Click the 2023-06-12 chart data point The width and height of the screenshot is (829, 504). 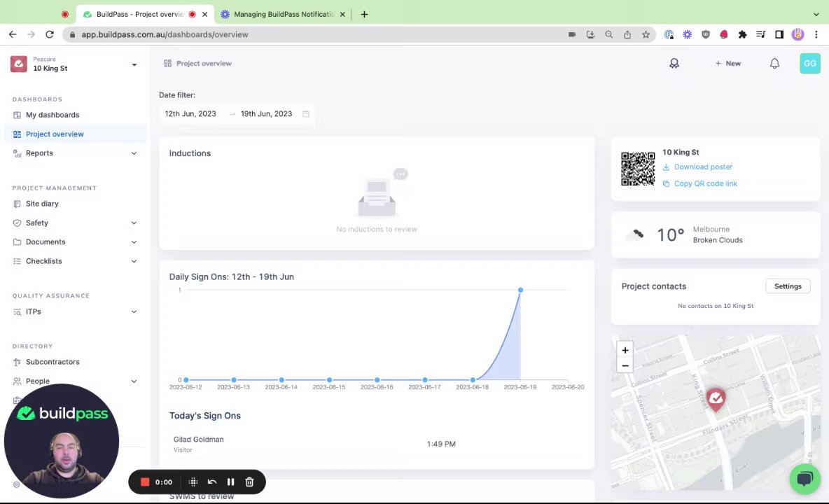186,380
